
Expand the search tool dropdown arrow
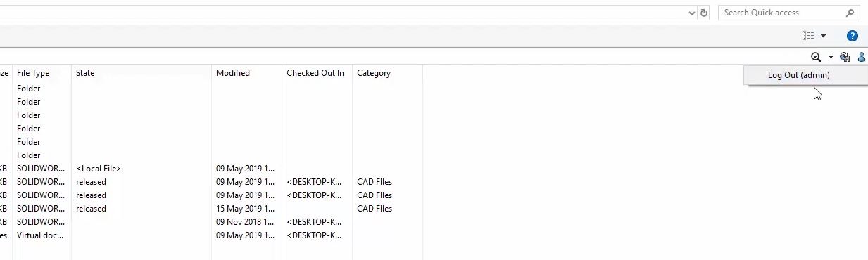point(831,57)
